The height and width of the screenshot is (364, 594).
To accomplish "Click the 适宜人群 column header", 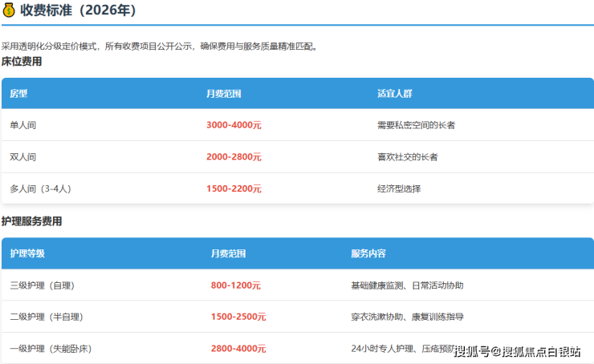I will coord(394,94).
